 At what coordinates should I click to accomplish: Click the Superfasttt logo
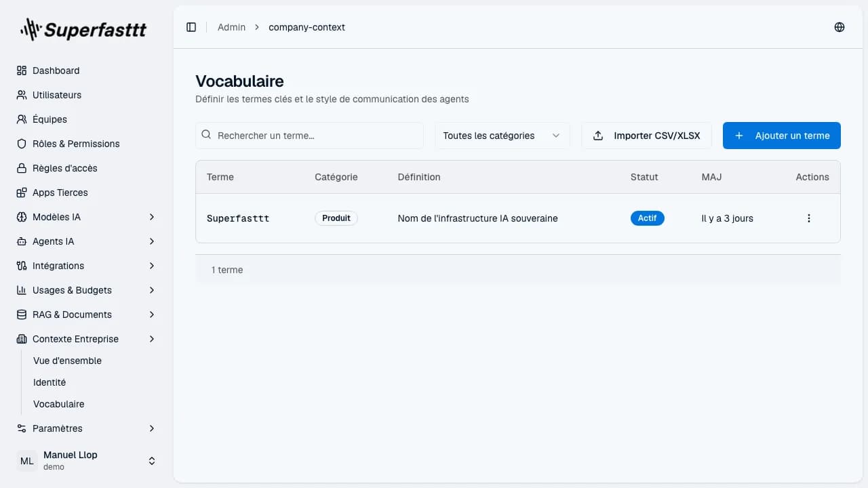(83, 29)
